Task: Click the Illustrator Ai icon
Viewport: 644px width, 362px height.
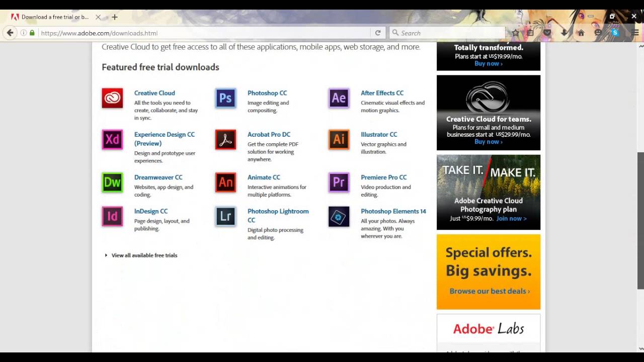Action: [x=339, y=139]
